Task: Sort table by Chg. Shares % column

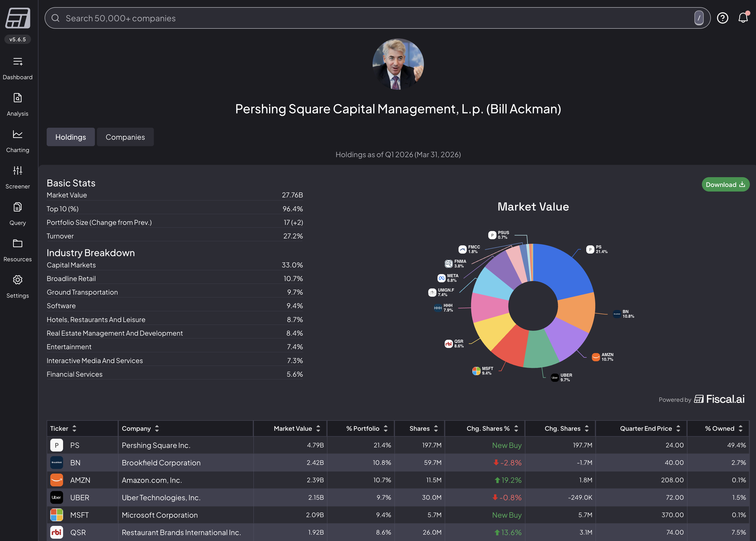Action: point(516,428)
